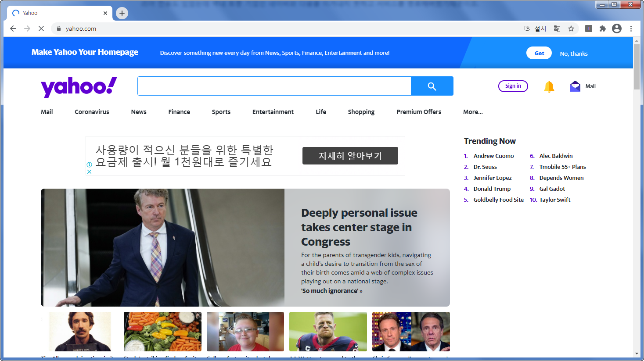The height and width of the screenshot is (361, 644).
Task: Stop loading the page
Action: 41,29
